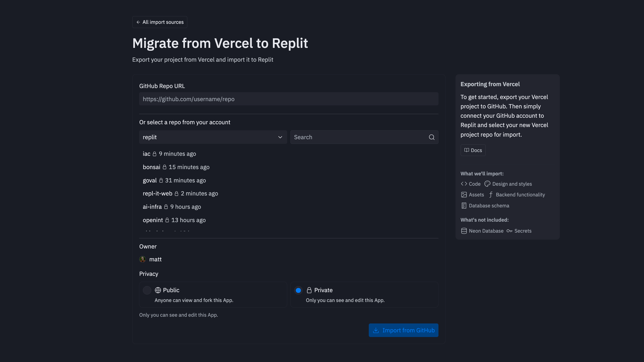This screenshot has height=362, width=644.
Task: Click the Database schema icon
Action: click(x=464, y=206)
